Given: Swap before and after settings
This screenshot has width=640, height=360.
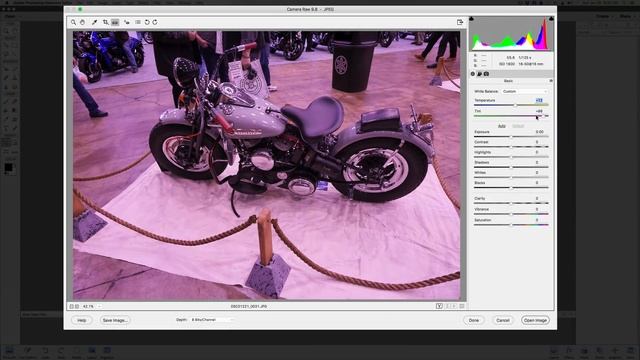Looking at the screenshot, I should tap(447, 306).
